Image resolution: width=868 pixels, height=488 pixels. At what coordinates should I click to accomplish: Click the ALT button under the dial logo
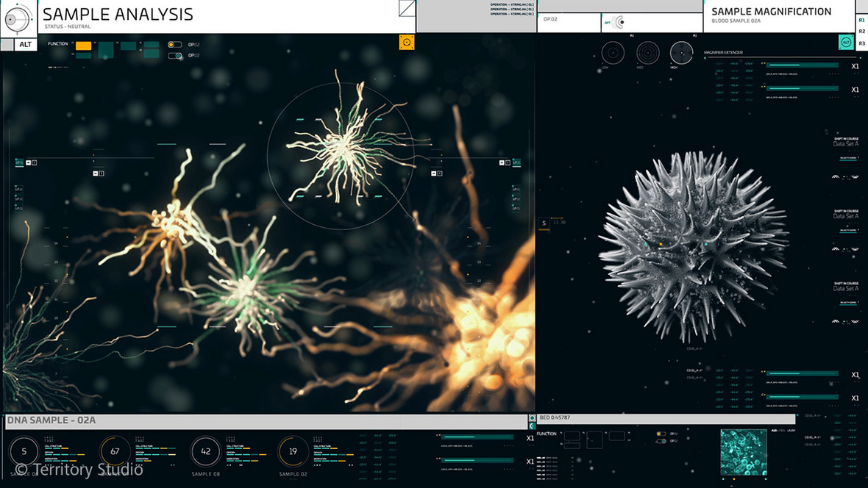(26, 45)
